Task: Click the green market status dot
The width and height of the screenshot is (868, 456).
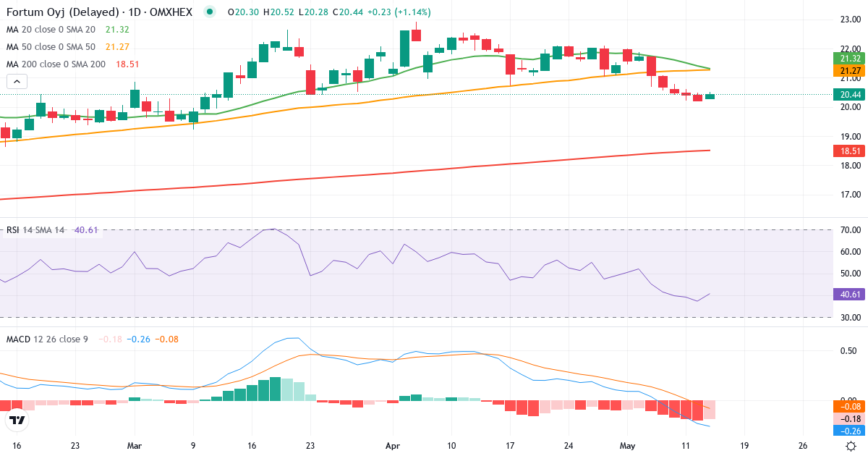Action: pos(210,12)
